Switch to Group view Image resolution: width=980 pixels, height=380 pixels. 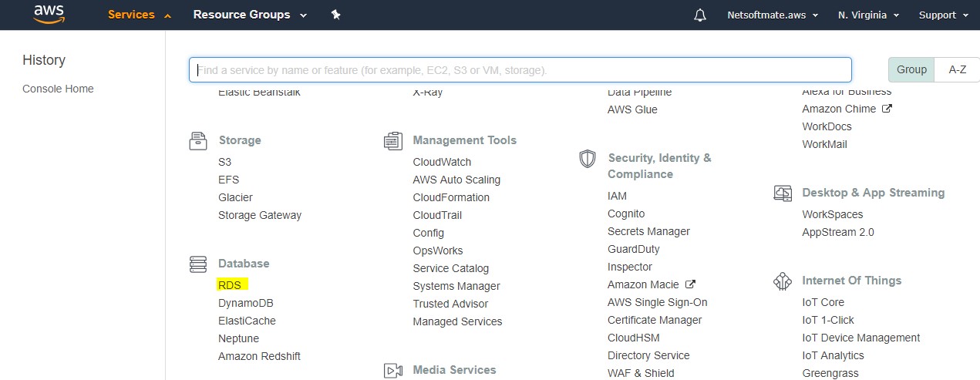tap(911, 69)
